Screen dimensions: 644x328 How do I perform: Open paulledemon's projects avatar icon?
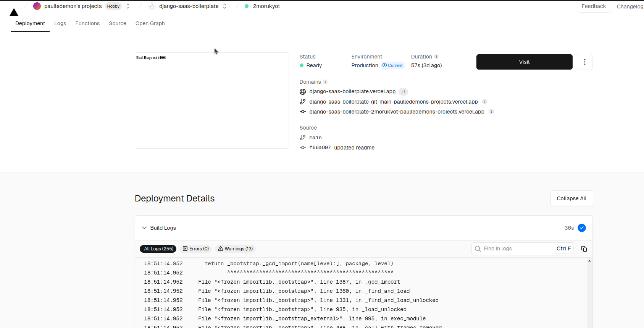click(37, 6)
